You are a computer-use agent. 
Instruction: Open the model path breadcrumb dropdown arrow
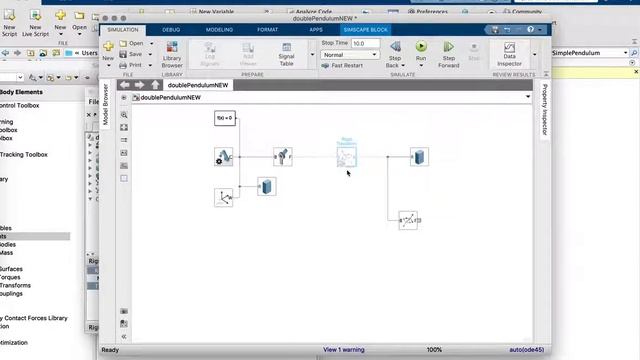[x=528, y=97]
